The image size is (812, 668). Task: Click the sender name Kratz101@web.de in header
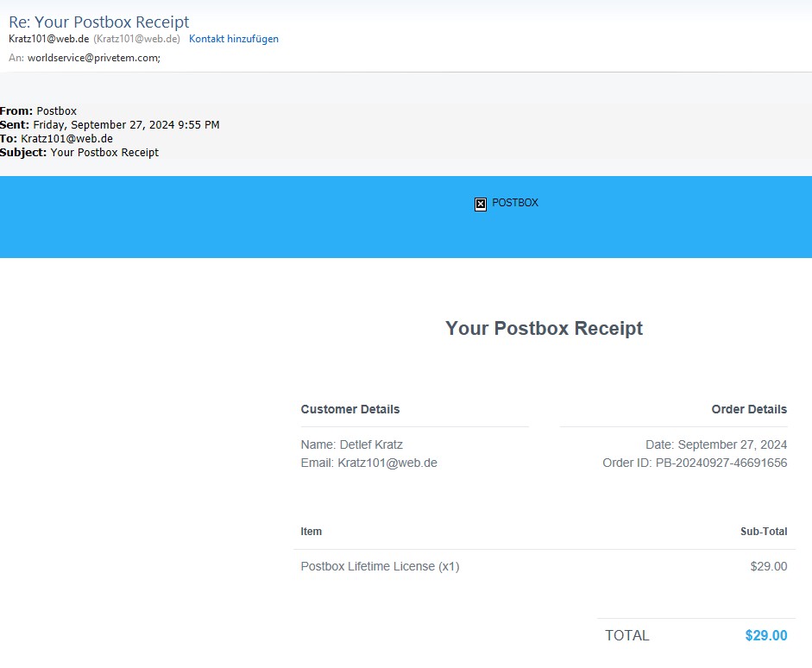tap(48, 39)
